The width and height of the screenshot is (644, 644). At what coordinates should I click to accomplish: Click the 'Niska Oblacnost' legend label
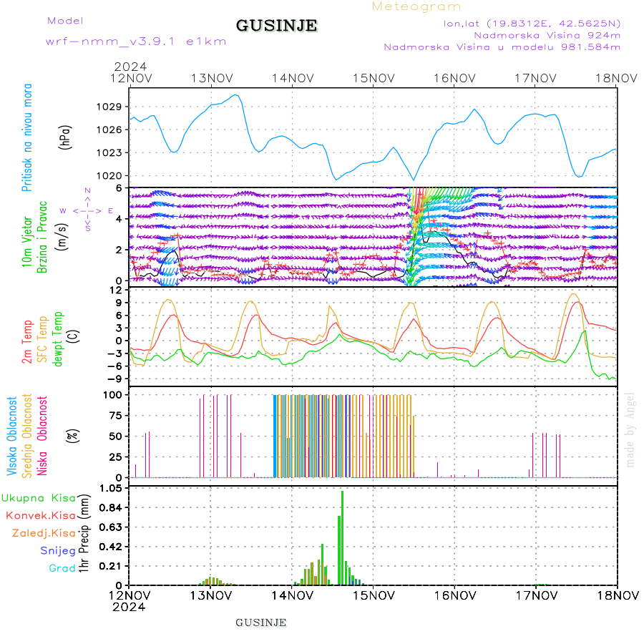point(42,436)
